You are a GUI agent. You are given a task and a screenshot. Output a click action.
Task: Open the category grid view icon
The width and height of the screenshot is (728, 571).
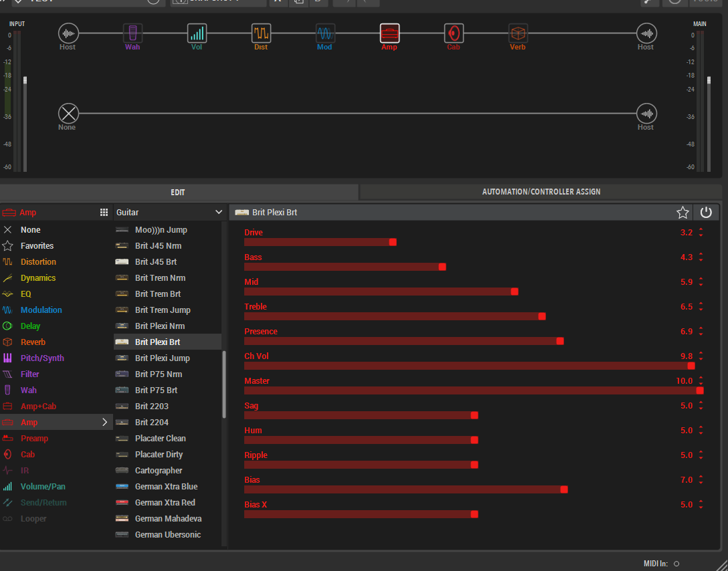pos(104,212)
